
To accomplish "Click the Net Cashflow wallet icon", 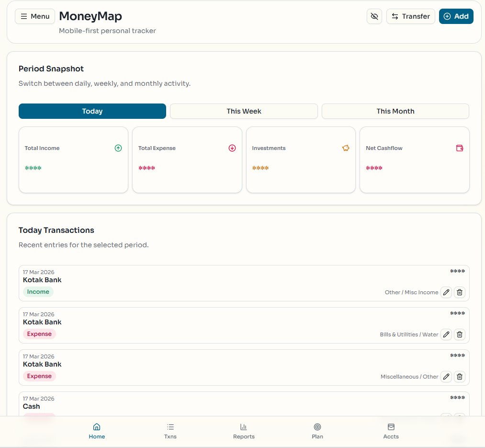I will coord(460,148).
